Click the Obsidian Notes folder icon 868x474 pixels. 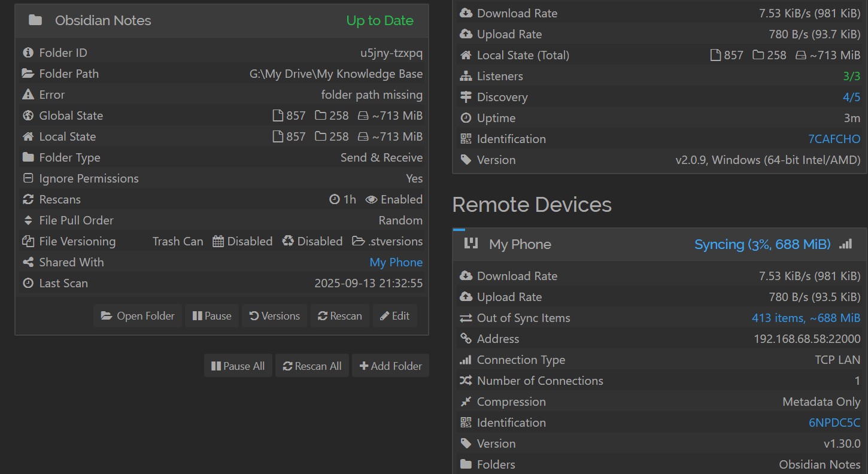pos(35,20)
